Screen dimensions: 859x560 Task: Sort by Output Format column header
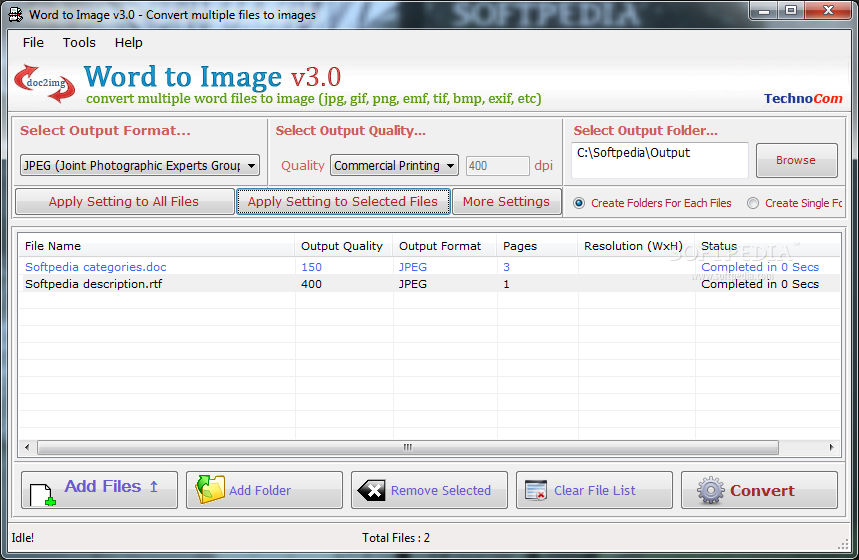444,246
